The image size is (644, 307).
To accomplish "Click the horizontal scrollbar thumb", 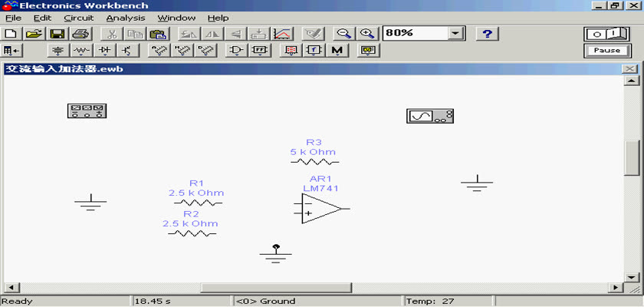I will pos(276,288).
